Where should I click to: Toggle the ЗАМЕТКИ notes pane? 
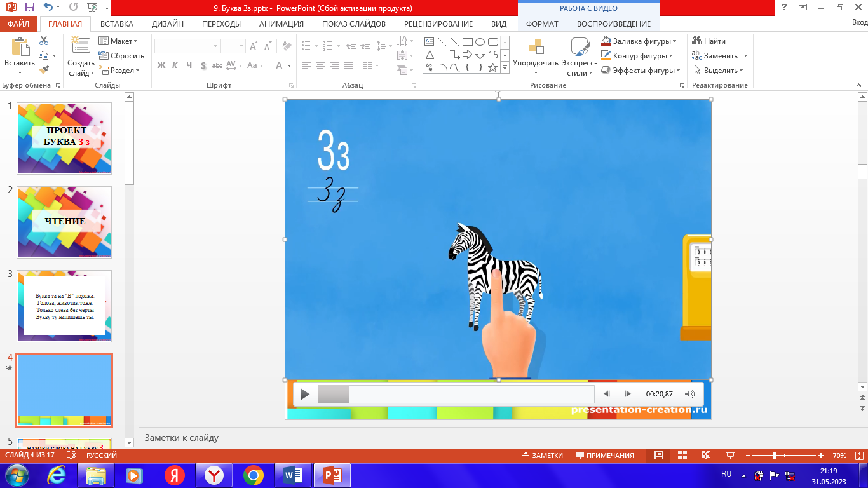pyautogui.click(x=542, y=456)
